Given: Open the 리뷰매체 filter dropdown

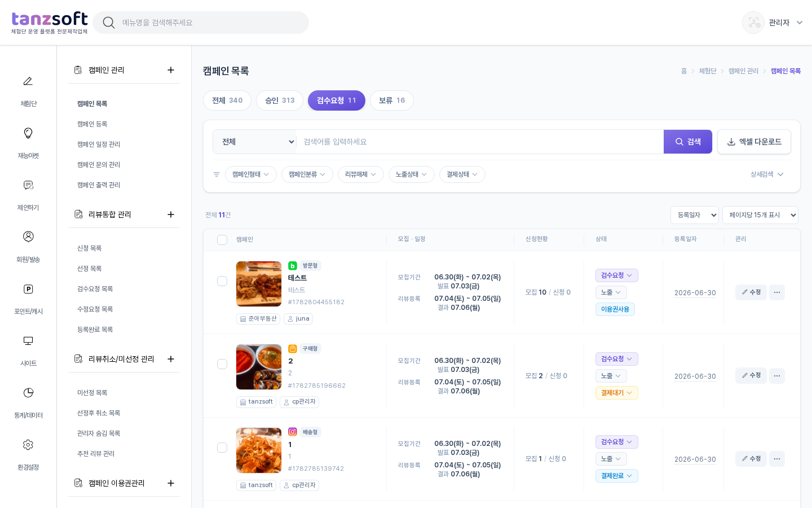Looking at the screenshot, I should (x=361, y=174).
